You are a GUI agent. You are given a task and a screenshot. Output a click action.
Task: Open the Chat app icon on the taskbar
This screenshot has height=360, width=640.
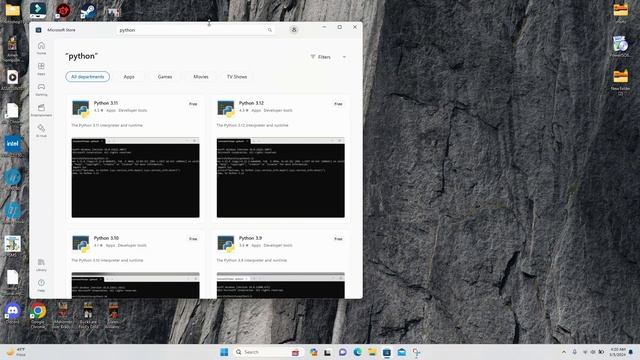[342, 352]
